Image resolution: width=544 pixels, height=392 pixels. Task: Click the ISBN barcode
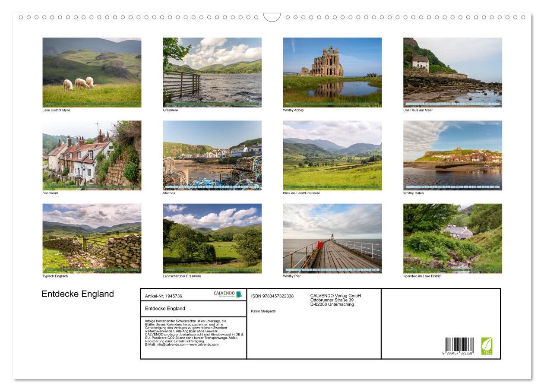[459, 346]
